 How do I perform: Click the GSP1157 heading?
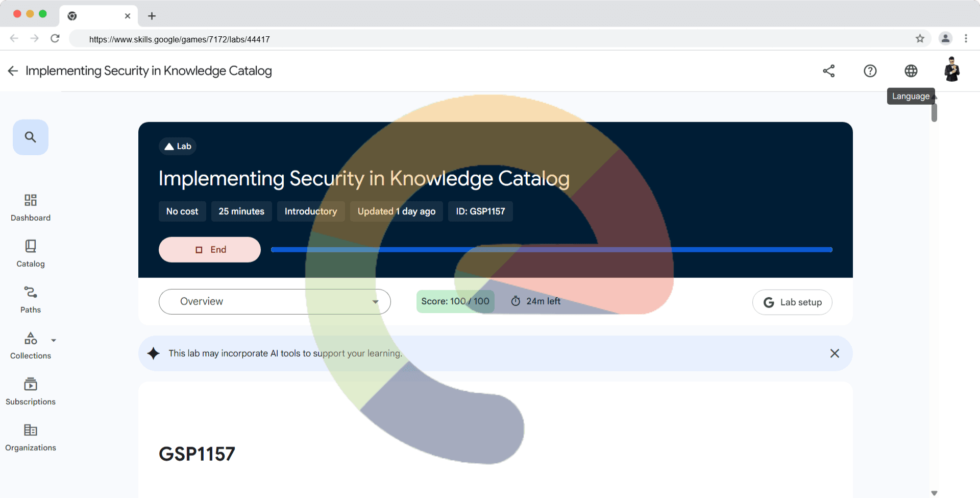tap(197, 454)
